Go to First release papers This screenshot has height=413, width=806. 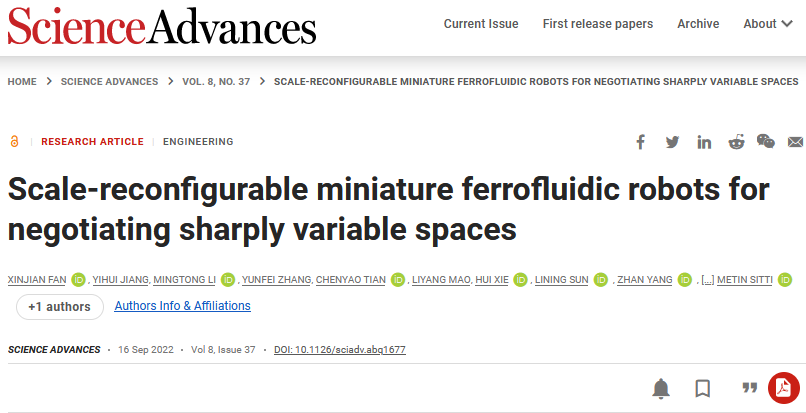pyautogui.click(x=598, y=24)
